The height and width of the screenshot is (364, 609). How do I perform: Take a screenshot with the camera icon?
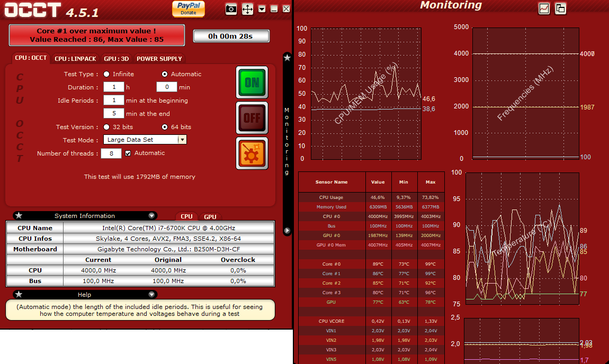pyautogui.click(x=231, y=9)
